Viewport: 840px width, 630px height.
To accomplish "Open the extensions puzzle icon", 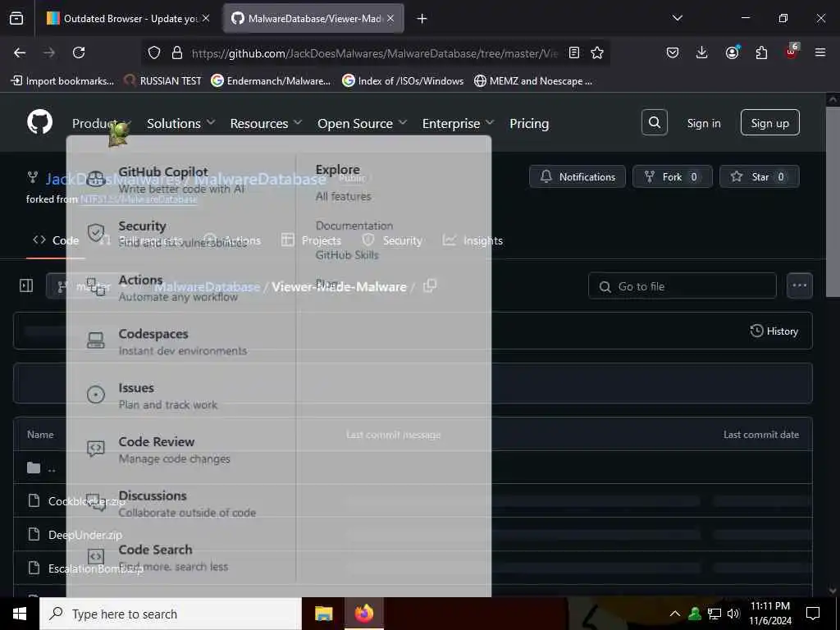I will tap(761, 52).
